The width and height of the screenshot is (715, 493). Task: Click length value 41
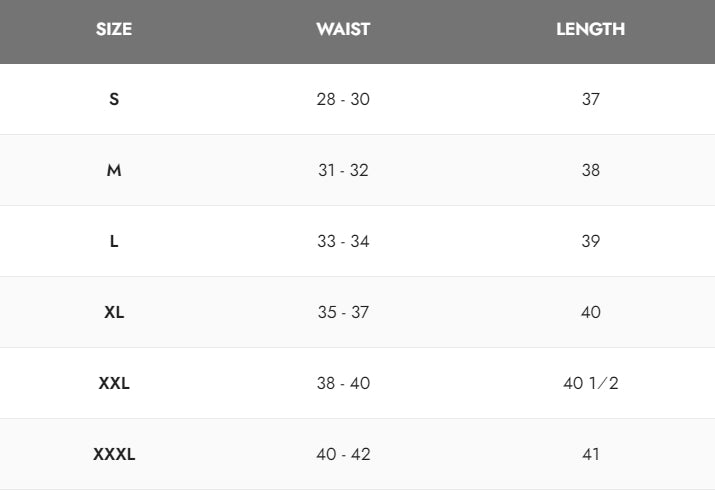[590, 454]
